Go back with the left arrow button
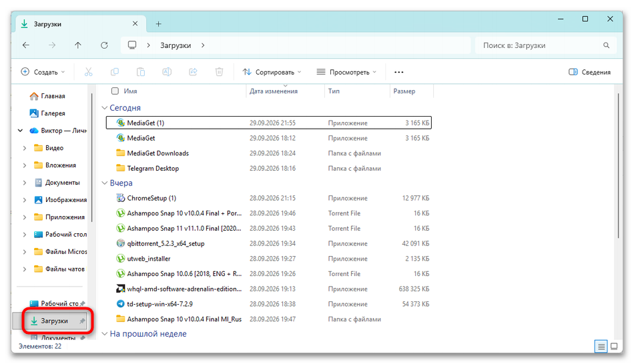The width and height of the screenshot is (634, 364). click(26, 45)
